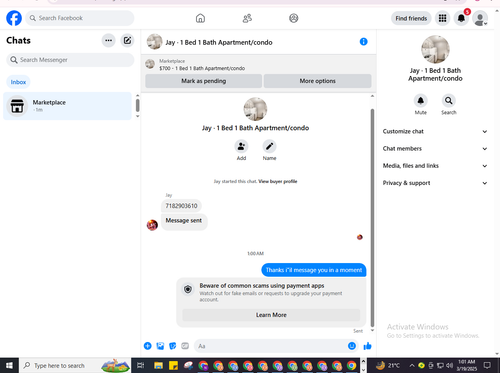Open the Marketplace conversation in chat list
Image resolution: width=500 pixels, height=373 pixels.
67,106
